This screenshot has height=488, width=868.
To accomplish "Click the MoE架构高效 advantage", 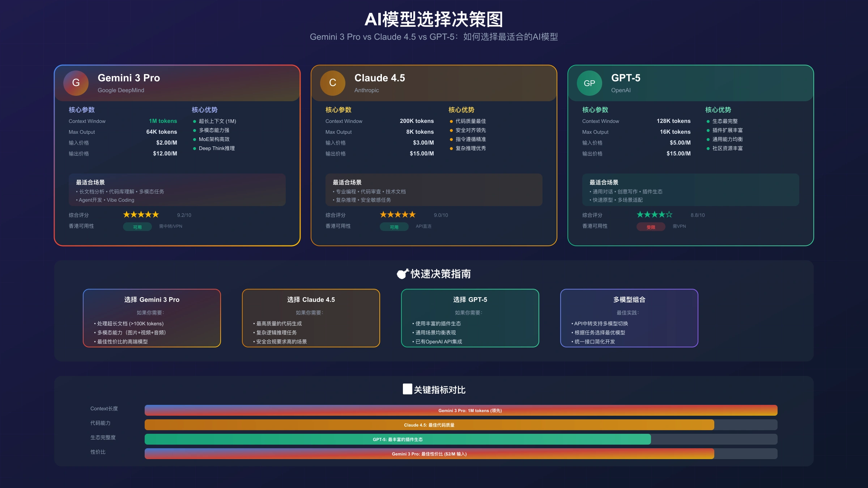I will (x=214, y=139).
